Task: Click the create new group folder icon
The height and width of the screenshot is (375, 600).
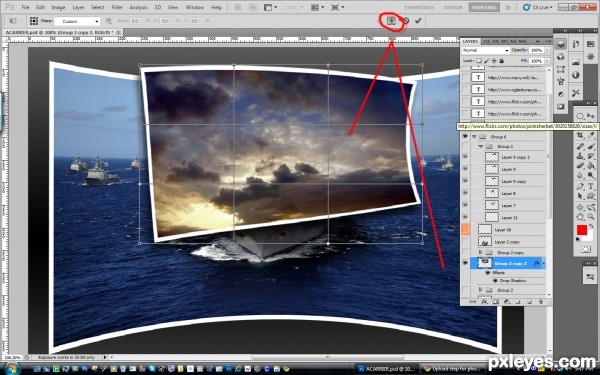Action: 518,302
